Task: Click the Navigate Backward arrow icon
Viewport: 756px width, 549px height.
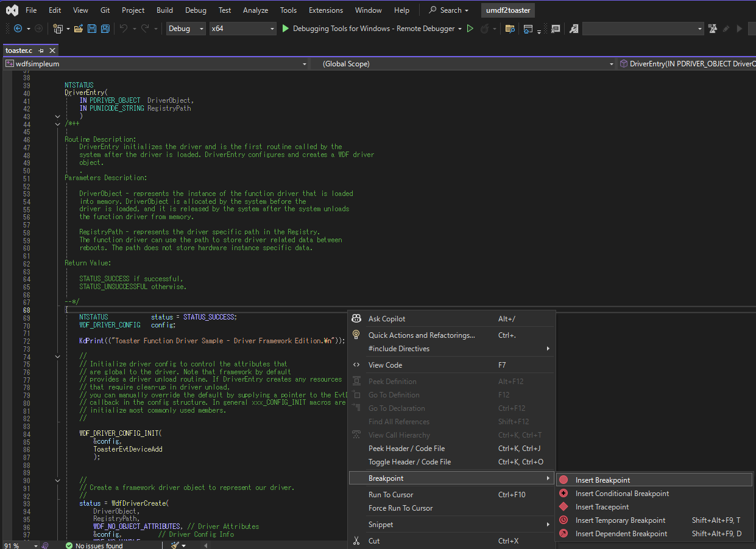Action: 18,29
